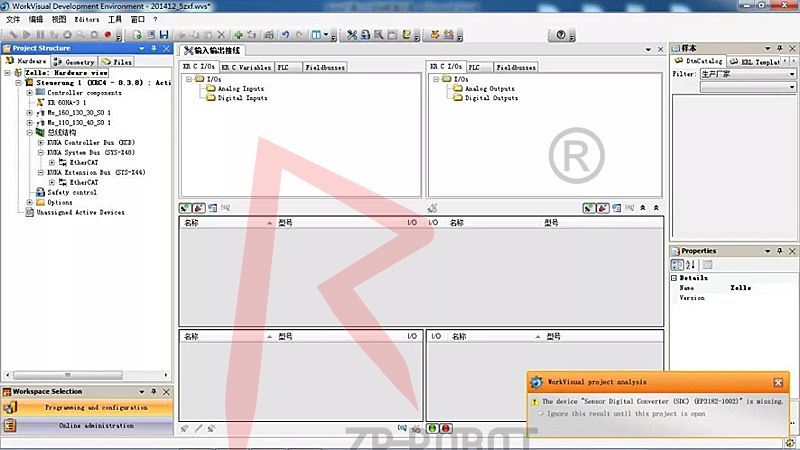800x450 pixels.
Task: Expand the Controller components node
Action: point(29,92)
